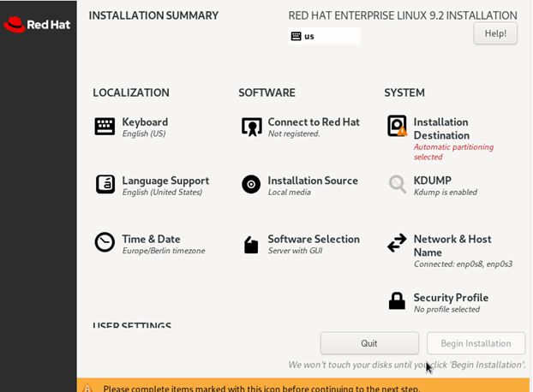This screenshot has width=533, height=392.
Task: Click the Security Profile padlock icon
Action: tap(397, 300)
